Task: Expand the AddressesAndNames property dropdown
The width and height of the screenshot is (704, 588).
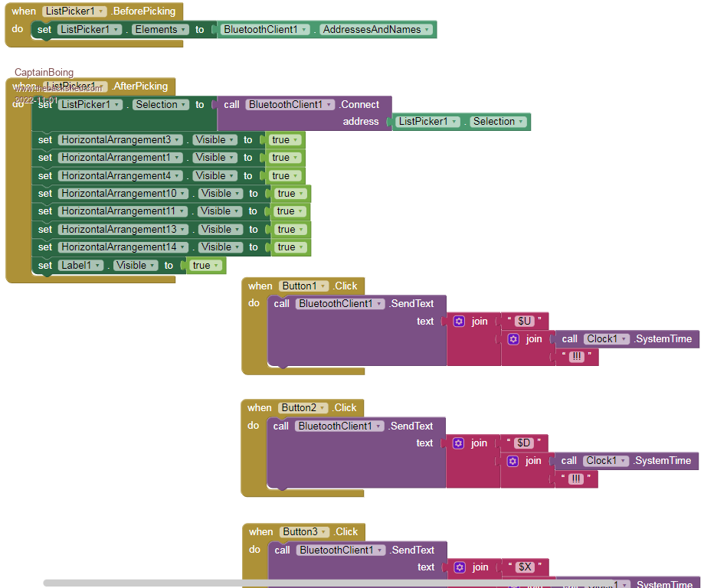Action: tap(426, 30)
